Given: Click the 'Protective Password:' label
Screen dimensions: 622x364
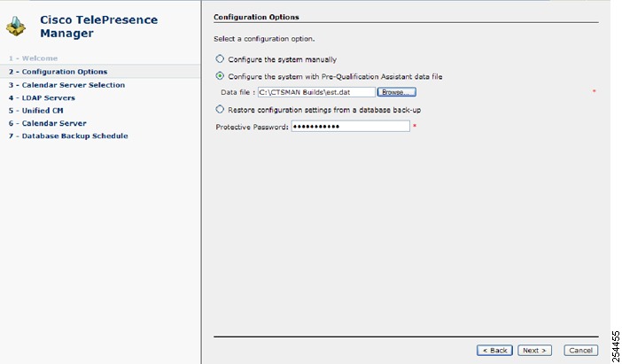Looking at the screenshot, I should pyautogui.click(x=252, y=127).
